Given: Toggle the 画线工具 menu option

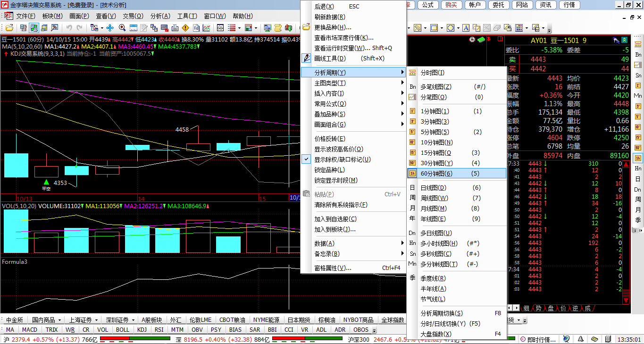Looking at the screenshot, I should 330,59.
